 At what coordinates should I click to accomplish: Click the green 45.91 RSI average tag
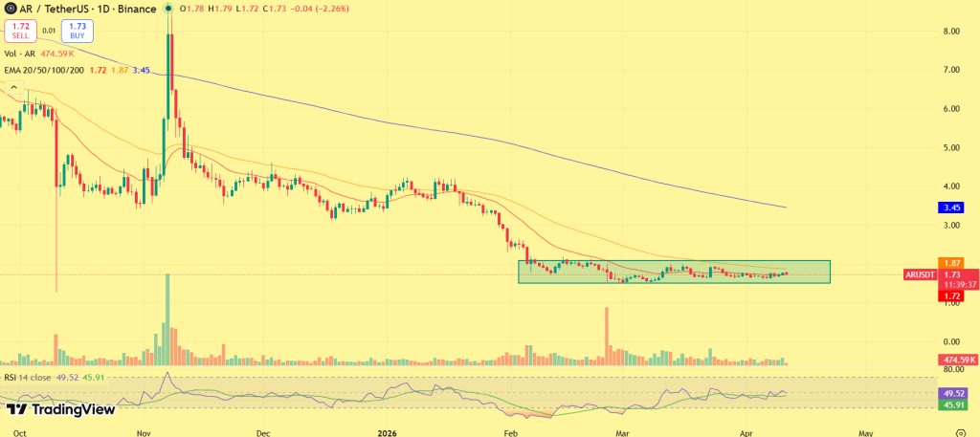click(x=951, y=404)
